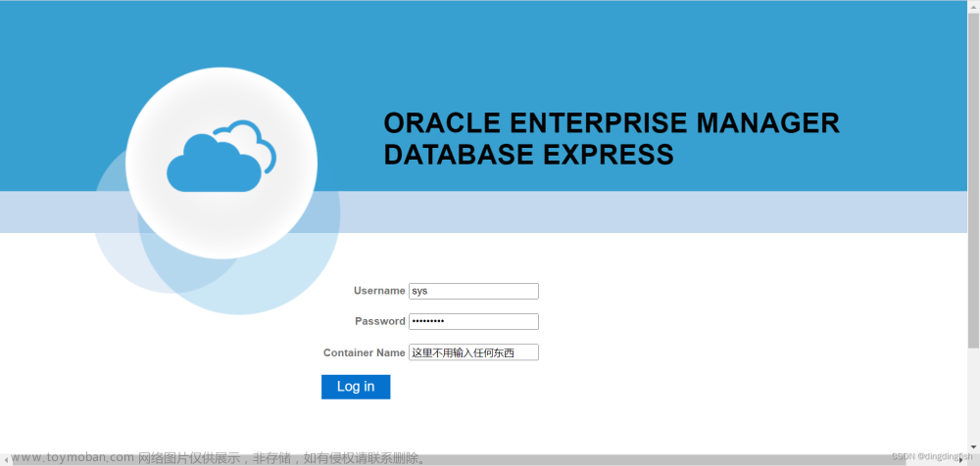
Task: Click the "DATABASE EXPRESS" heading line
Action: pos(529,155)
